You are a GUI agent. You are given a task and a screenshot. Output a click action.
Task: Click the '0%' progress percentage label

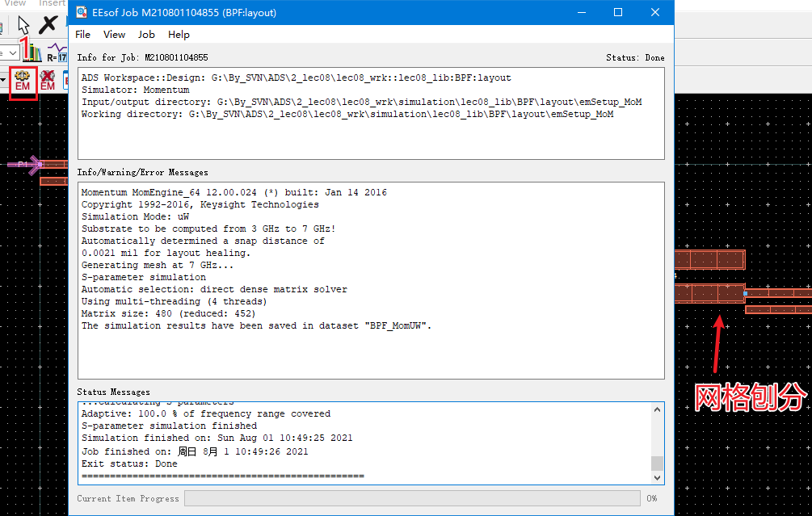tap(651, 498)
